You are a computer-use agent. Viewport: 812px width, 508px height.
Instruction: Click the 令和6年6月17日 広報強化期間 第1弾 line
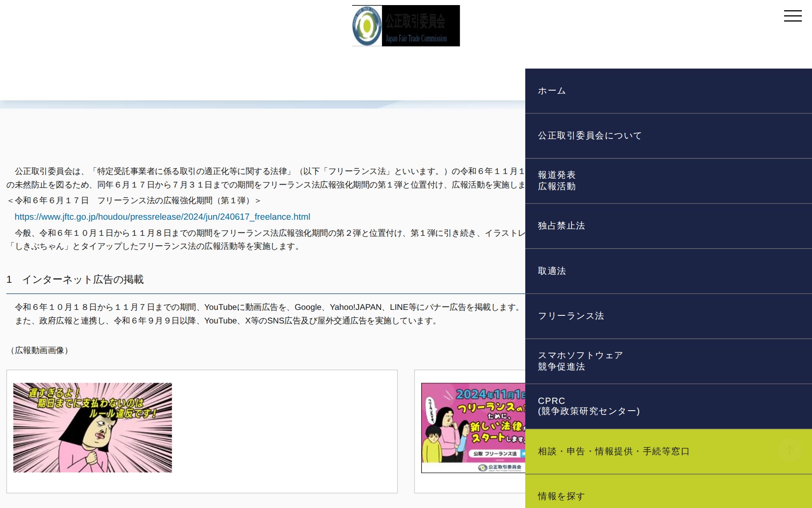click(134, 201)
